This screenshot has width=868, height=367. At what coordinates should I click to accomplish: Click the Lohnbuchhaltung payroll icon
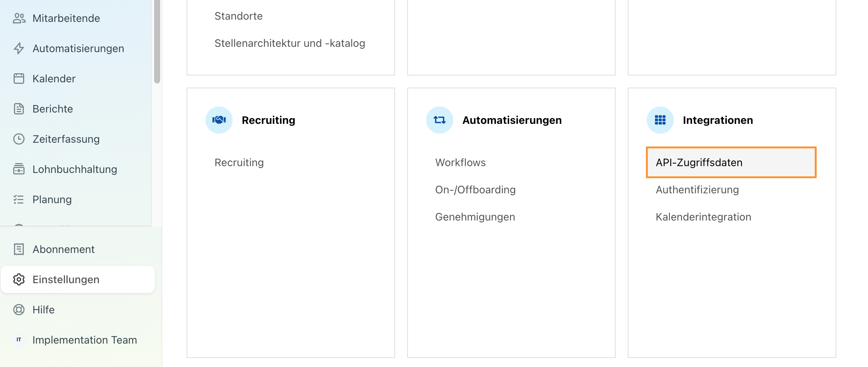click(19, 169)
